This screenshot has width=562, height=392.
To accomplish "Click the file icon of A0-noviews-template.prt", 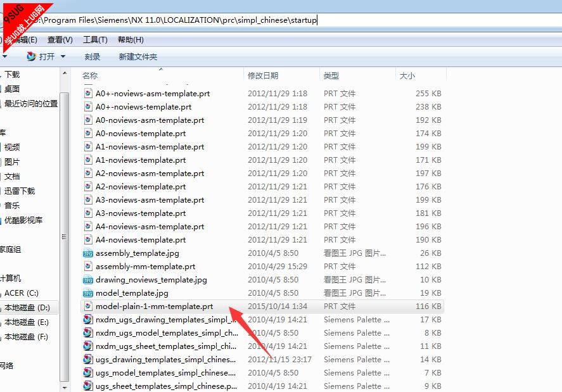I will click(x=88, y=133).
